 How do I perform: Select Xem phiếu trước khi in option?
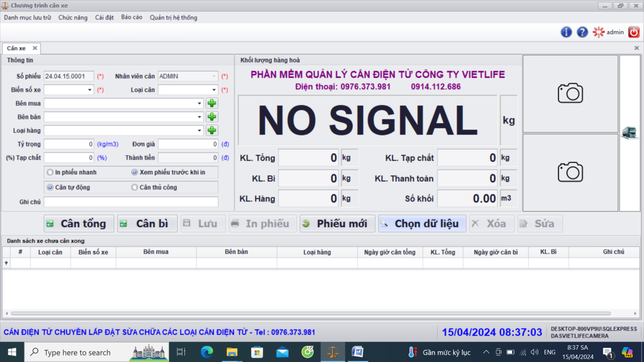pyautogui.click(x=134, y=172)
